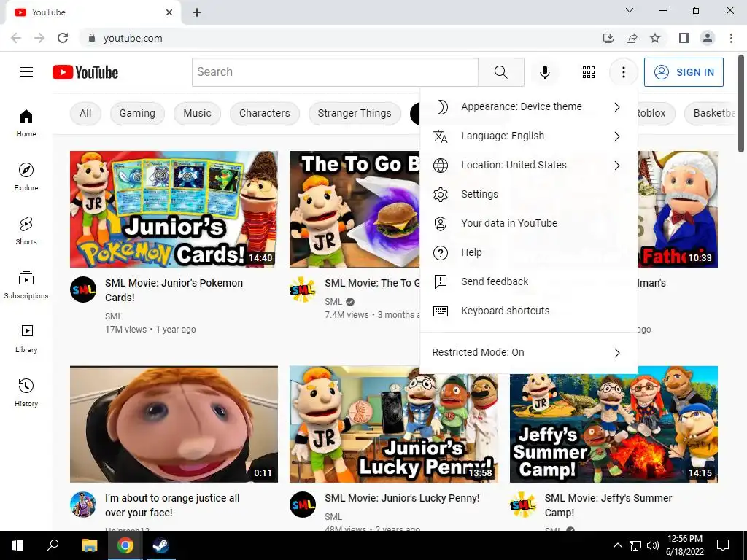747x560 pixels.
Task: Click the youtube.com address bar
Action: point(338,38)
